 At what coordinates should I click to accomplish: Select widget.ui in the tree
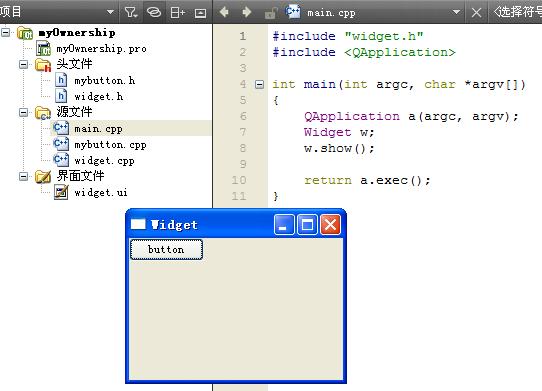coord(101,193)
